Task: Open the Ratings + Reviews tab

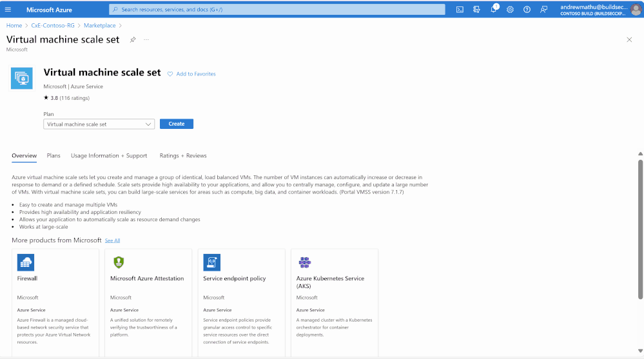Action: click(183, 156)
